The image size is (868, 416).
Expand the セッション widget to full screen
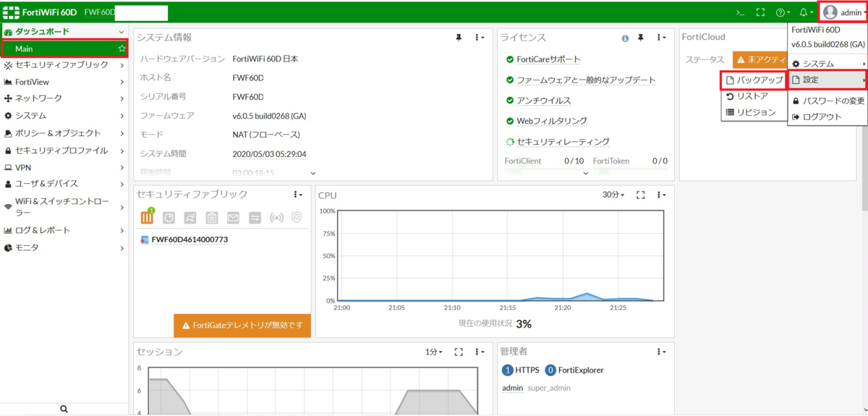click(459, 352)
